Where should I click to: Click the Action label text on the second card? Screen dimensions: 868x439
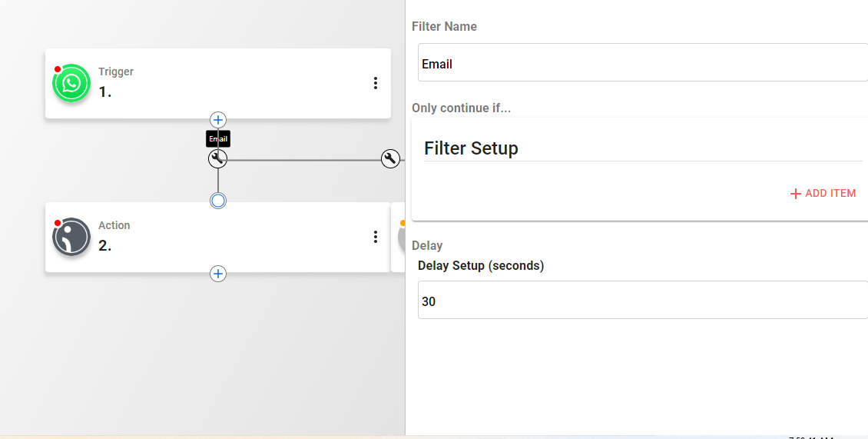[x=114, y=225]
